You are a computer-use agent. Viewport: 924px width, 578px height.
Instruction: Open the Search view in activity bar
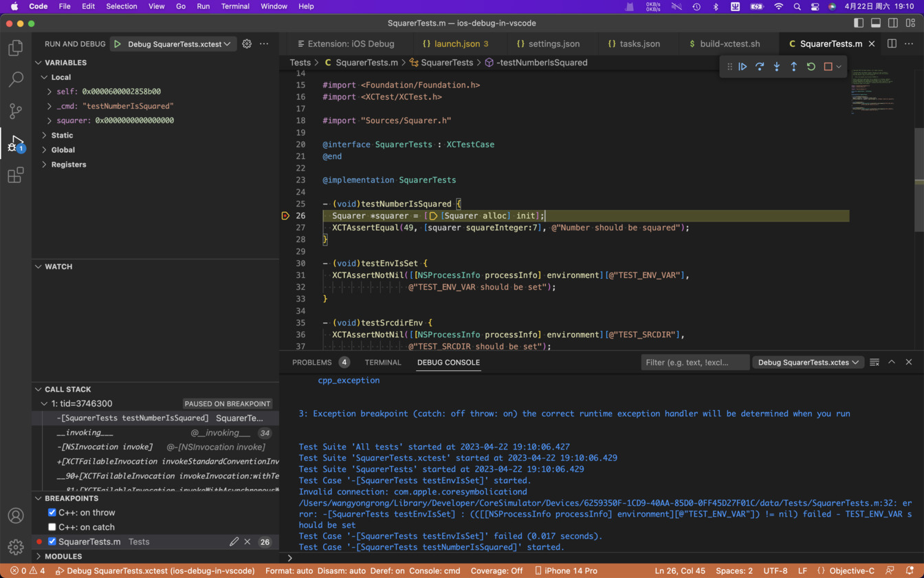click(x=15, y=78)
